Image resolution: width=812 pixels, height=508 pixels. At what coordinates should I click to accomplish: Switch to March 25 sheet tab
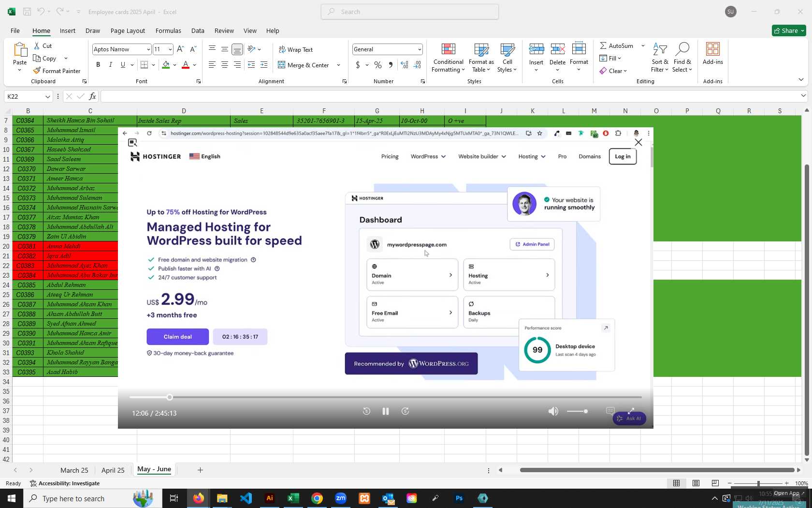tap(74, 470)
